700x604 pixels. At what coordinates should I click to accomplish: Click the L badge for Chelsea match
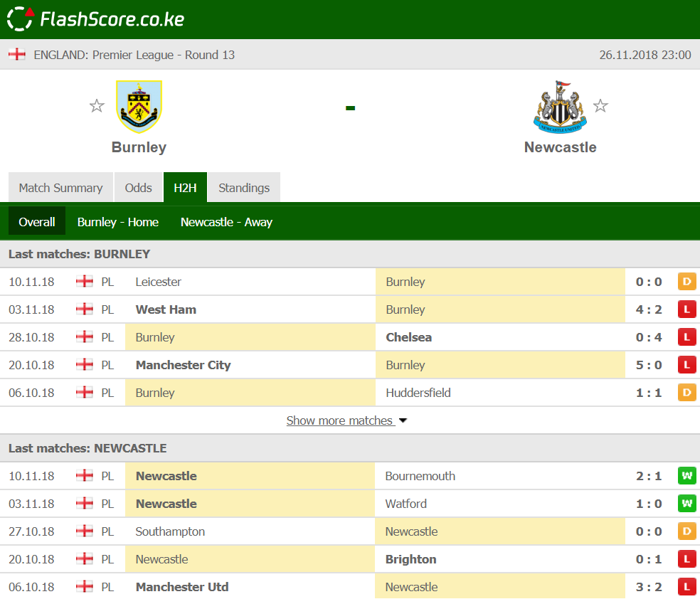pos(687,337)
